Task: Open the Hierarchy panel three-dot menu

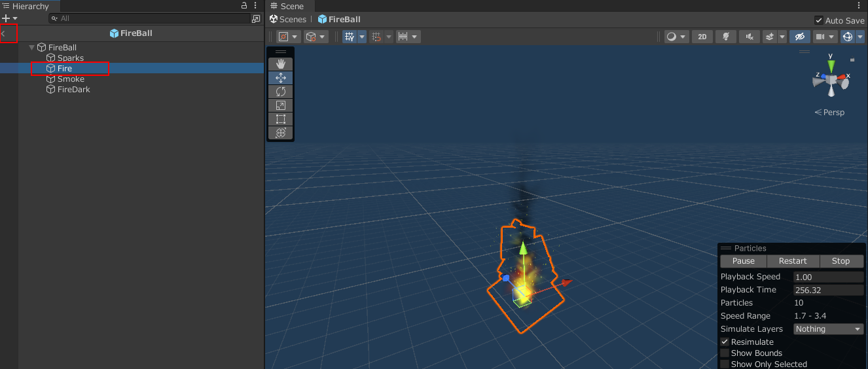Action: coord(255,6)
